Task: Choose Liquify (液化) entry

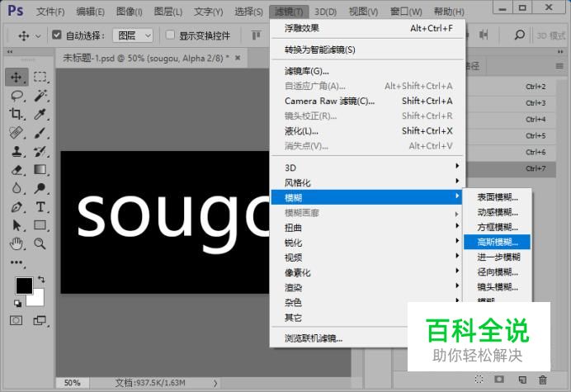Action: click(367, 130)
